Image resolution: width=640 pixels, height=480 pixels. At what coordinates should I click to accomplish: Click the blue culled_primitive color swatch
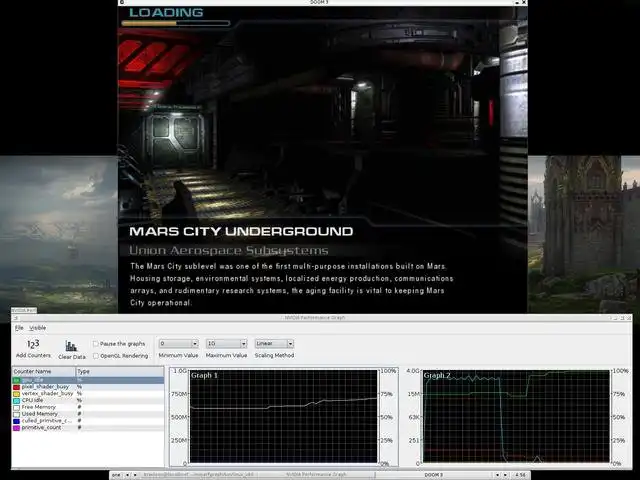click(16, 421)
